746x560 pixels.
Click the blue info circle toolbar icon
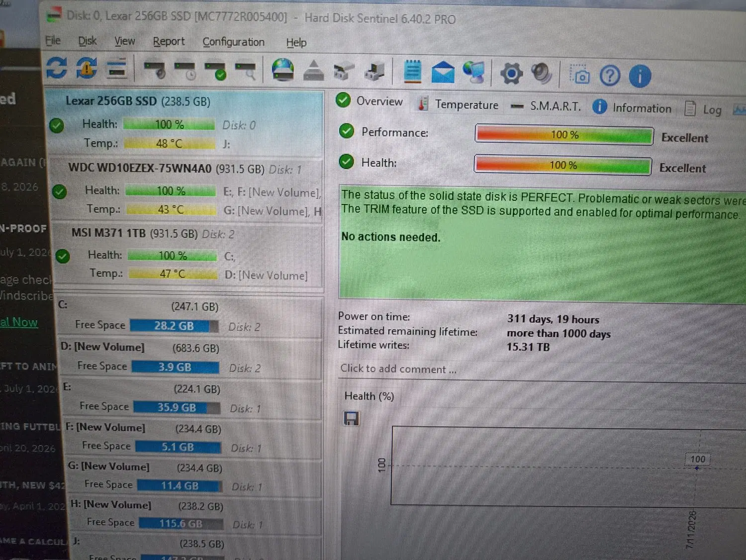(640, 77)
